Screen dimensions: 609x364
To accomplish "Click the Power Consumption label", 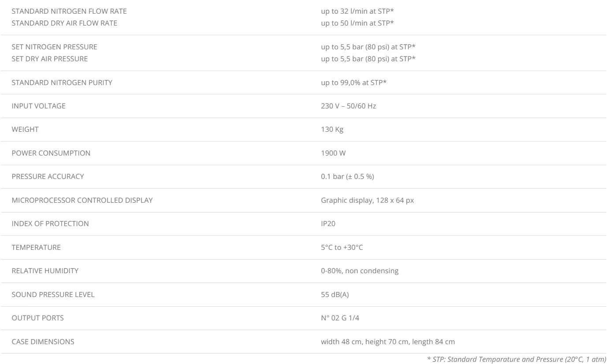I will click(51, 153).
